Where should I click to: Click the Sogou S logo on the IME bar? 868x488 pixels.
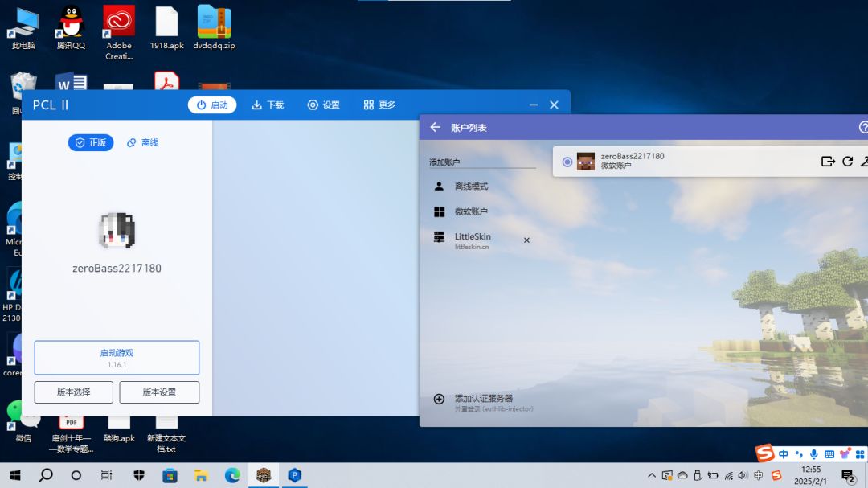pyautogui.click(x=765, y=453)
